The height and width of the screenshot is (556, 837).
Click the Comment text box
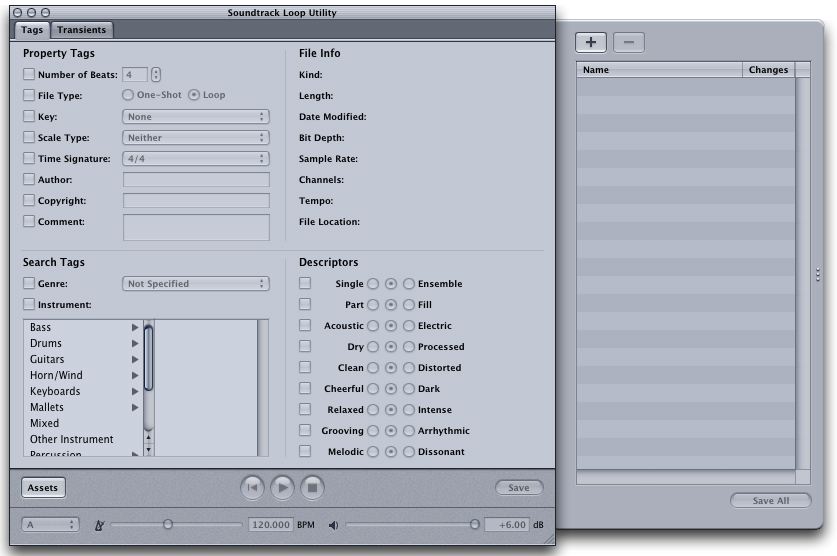(196, 227)
